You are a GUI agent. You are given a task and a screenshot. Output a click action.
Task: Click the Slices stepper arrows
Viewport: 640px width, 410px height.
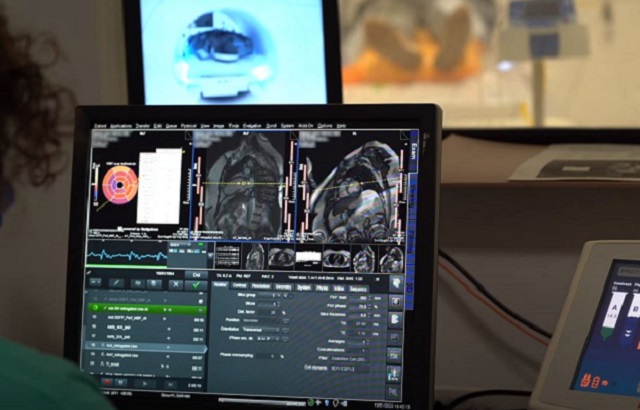pyautogui.click(x=279, y=304)
